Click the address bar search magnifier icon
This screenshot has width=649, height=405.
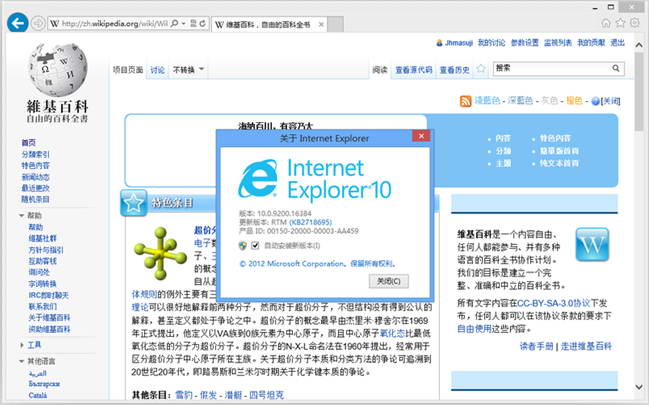175,24
